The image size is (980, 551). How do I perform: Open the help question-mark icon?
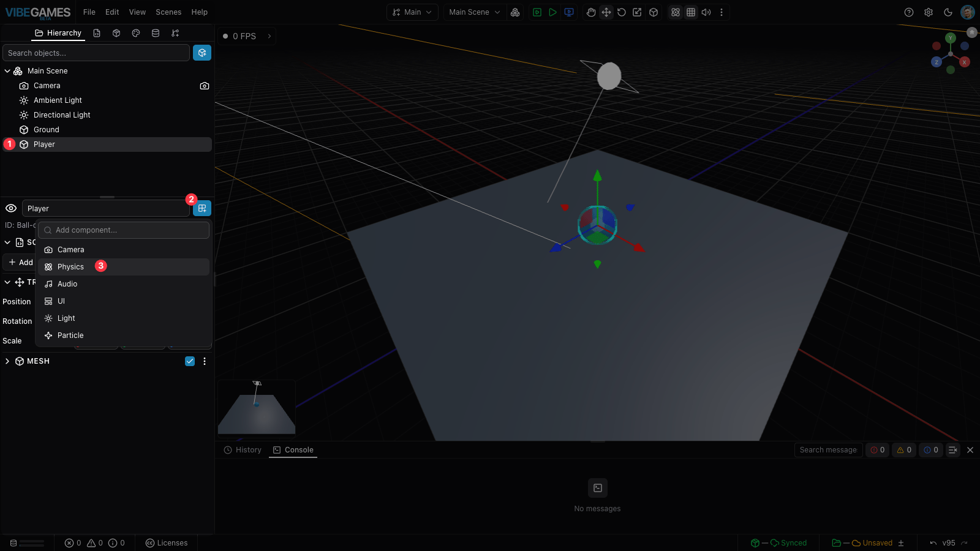(909, 12)
